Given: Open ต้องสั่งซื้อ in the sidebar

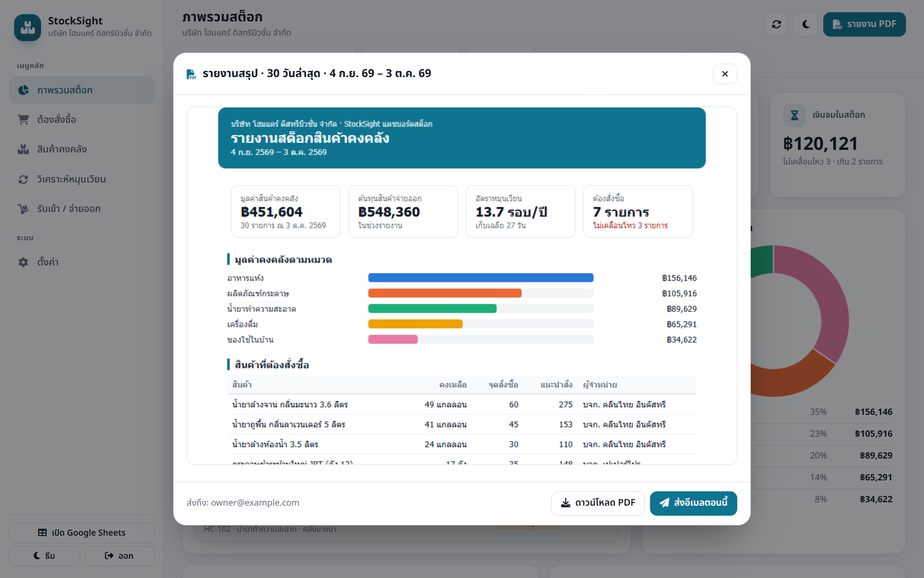Looking at the screenshot, I should click(x=82, y=120).
